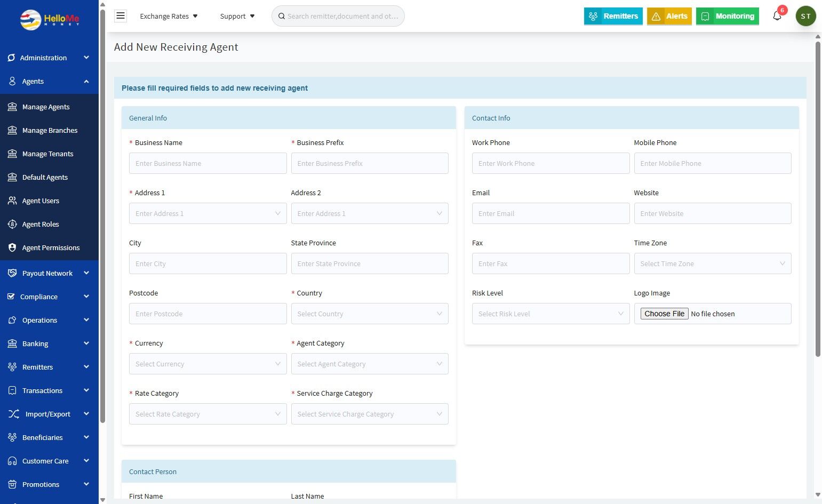
Task: Open Manage Branches in sidebar
Action: (x=49, y=130)
